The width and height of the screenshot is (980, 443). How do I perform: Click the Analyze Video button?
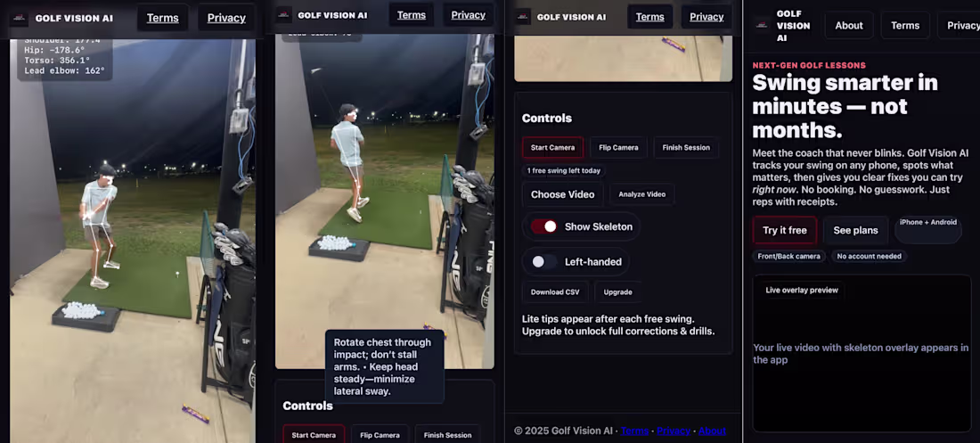[641, 194]
